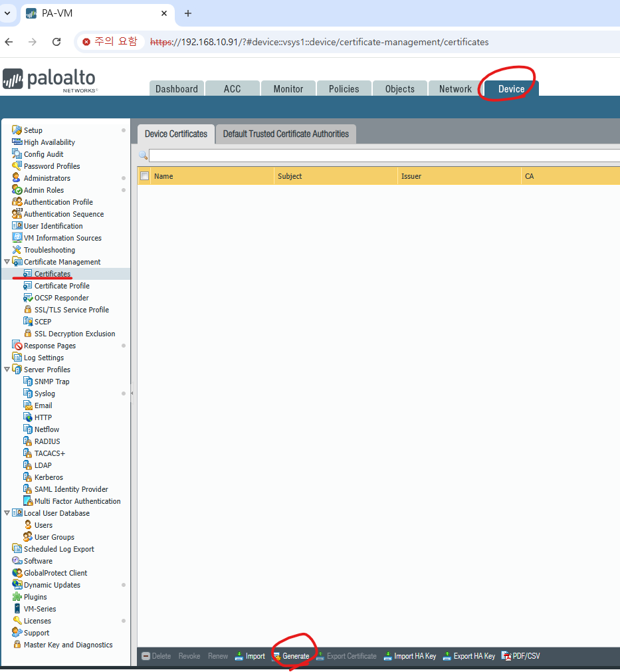The image size is (620, 672).
Task: Click the Syslog server icon
Action: pos(28,393)
